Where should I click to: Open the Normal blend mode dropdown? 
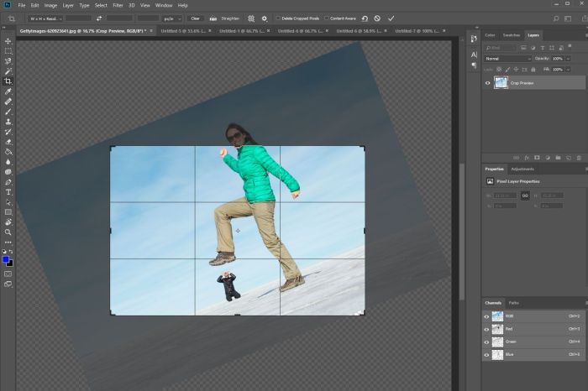pyautogui.click(x=507, y=59)
